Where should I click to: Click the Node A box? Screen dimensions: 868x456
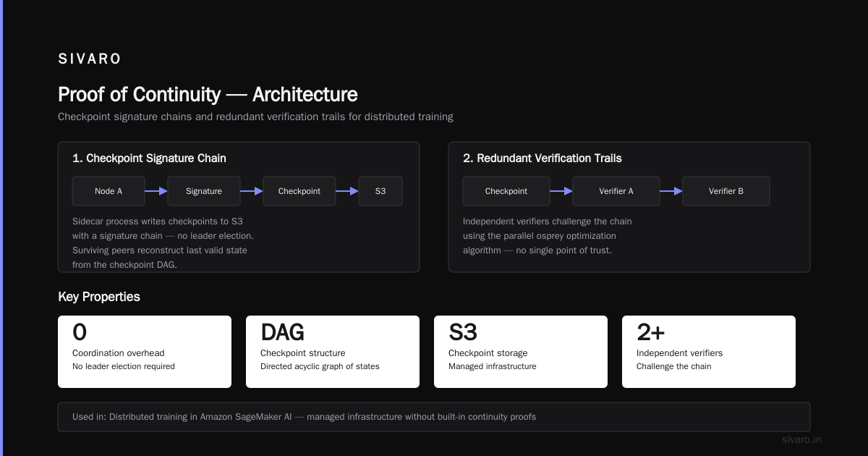109,191
